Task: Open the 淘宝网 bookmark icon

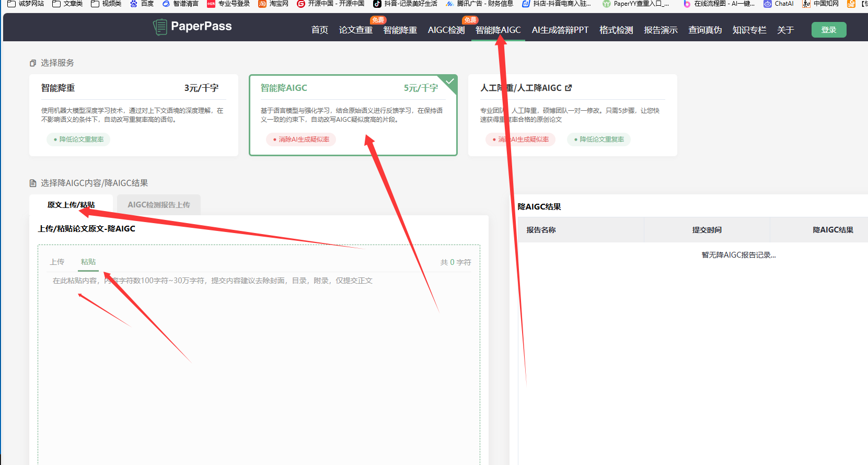Action: (x=262, y=4)
